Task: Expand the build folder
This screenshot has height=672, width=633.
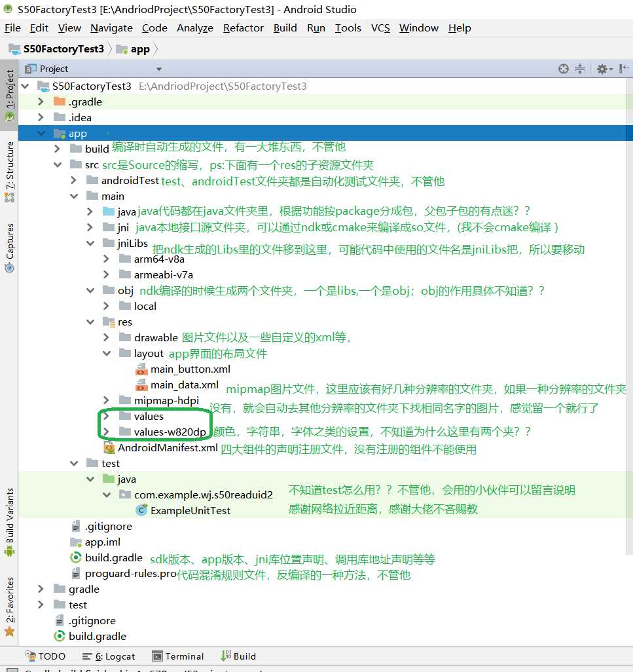Action: coord(57,149)
